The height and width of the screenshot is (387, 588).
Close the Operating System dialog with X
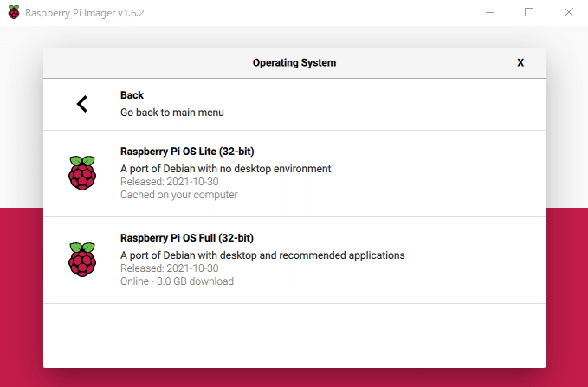(520, 63)
